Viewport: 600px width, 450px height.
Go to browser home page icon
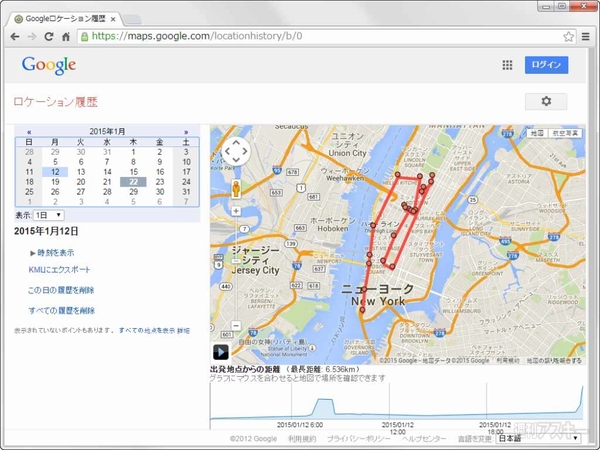point(66,36)
